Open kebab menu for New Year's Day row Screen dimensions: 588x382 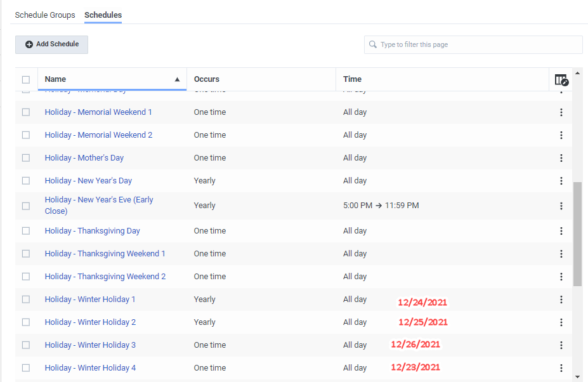[x=561, y=181]
